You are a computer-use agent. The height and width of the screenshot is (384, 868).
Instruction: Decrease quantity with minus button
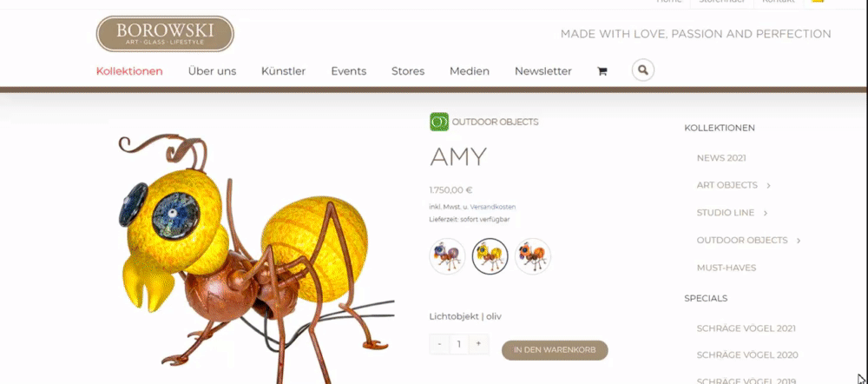[439, 344]
